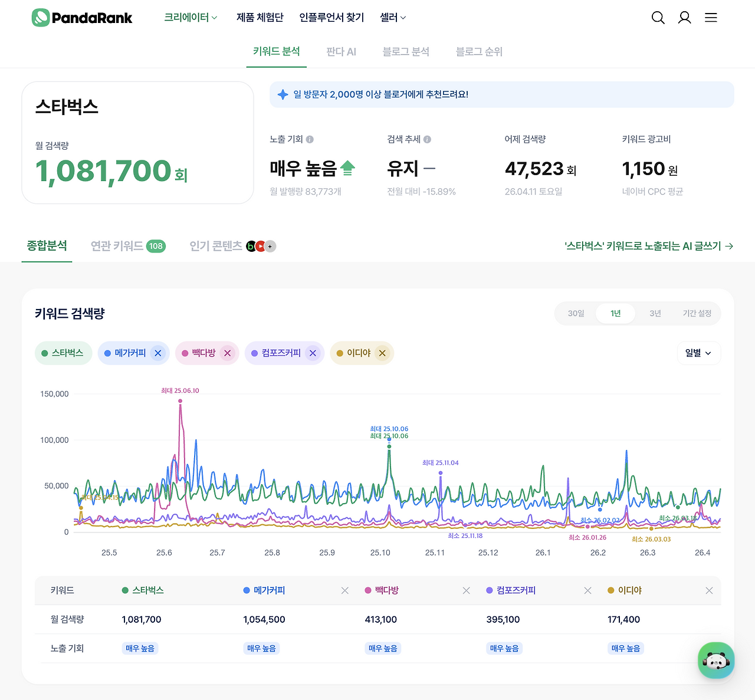This screenshot has width=755, height=700.
Task: Open the 셀러 dropdown menu
Action: pyautogui.click(x=392, y=17)
